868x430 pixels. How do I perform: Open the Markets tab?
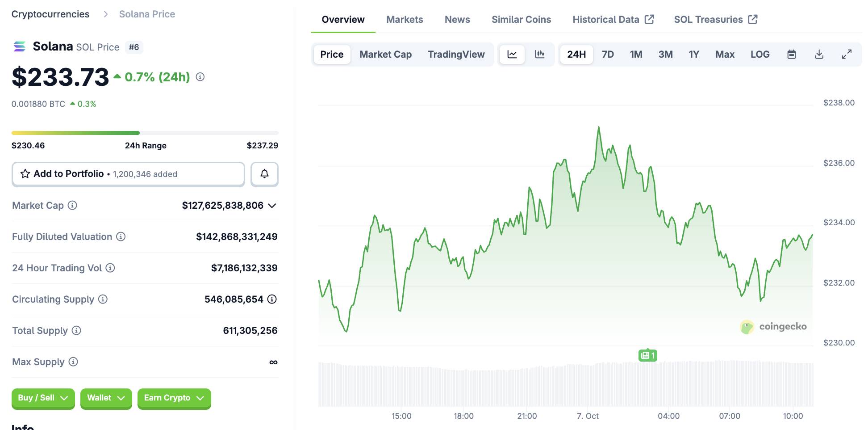404,20
